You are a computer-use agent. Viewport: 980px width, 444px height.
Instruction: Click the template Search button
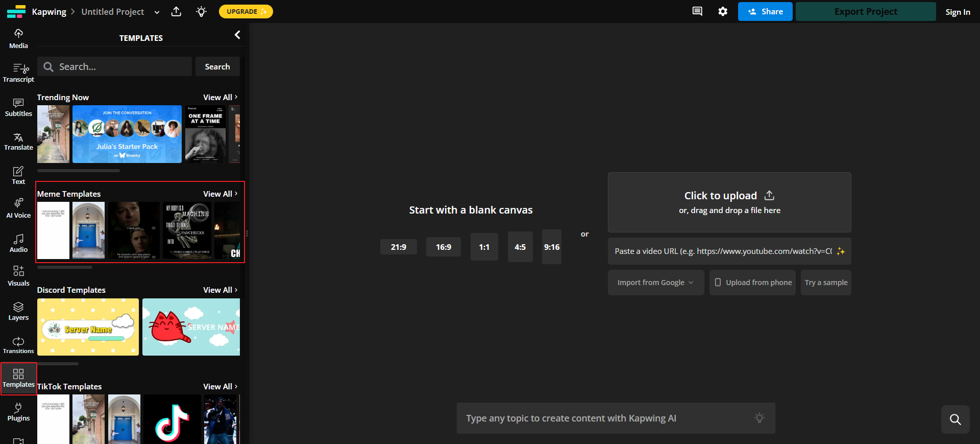[x=217, y=66]
